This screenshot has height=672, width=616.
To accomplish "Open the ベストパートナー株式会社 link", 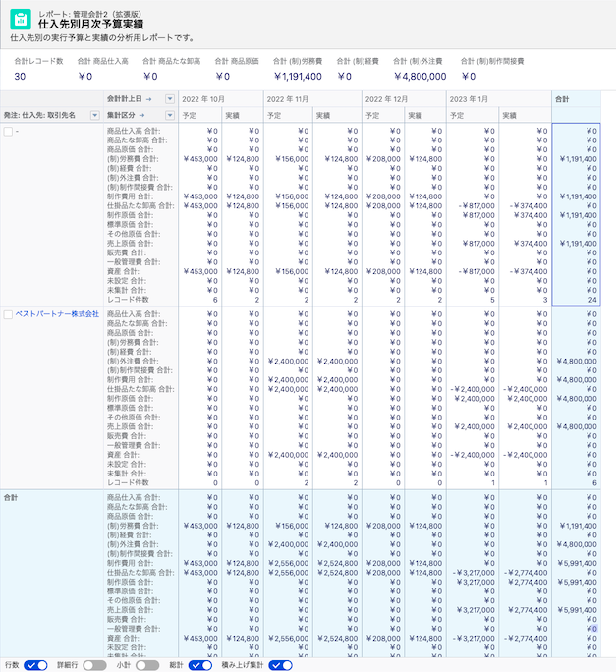I will tap(57, 314).
